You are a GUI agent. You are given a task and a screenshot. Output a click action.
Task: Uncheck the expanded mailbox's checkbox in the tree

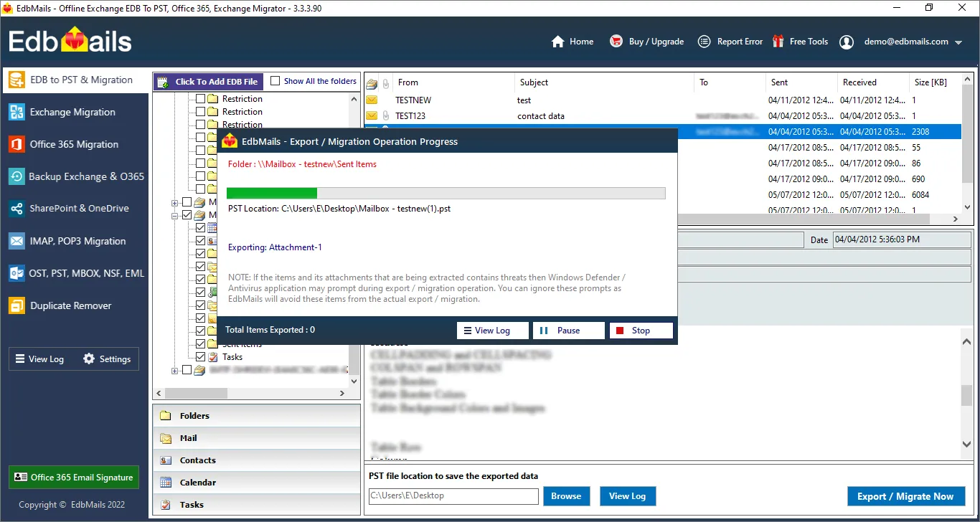click(187, 215)
